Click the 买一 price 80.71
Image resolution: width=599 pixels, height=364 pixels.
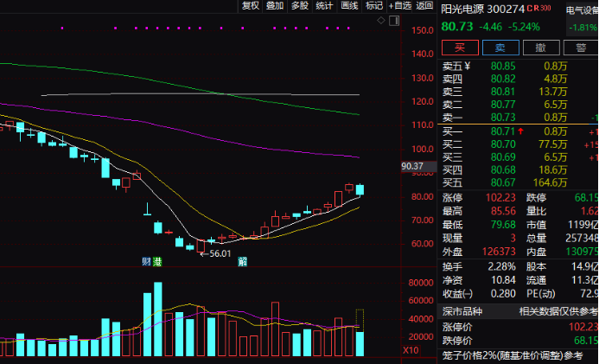point(503,131)
